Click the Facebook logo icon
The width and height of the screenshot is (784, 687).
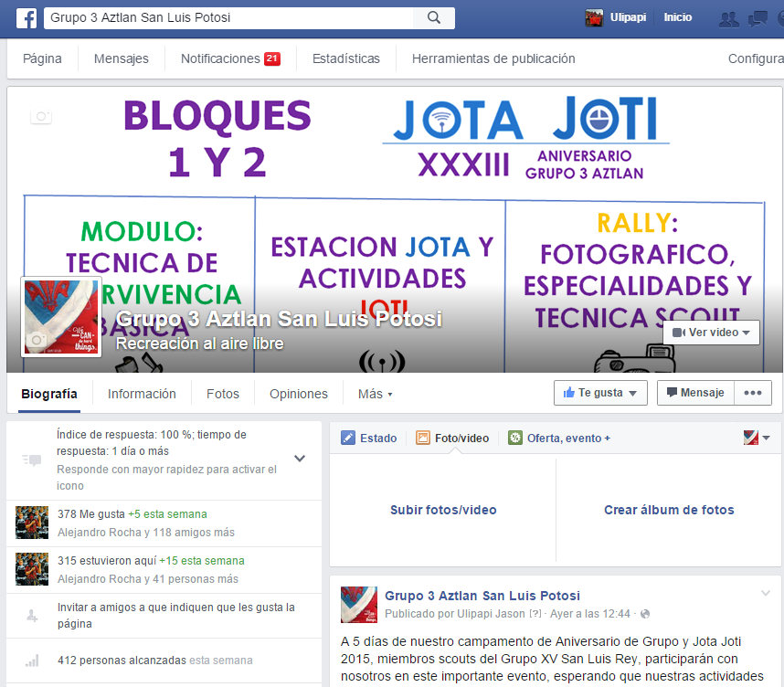point(26,18)
